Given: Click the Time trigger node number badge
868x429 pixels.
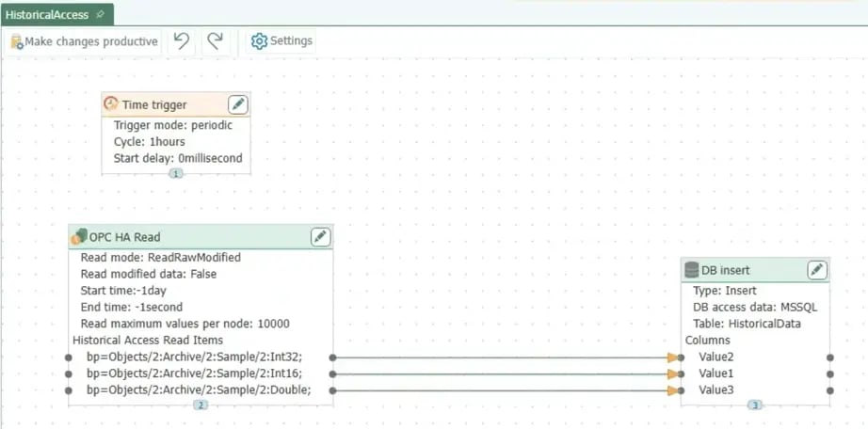Looking at the screenshot, I should pos(176,173).
